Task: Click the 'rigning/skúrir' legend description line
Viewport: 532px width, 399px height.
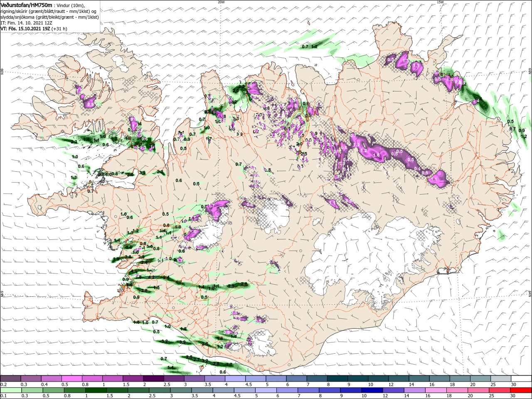Action: point(48,11)
